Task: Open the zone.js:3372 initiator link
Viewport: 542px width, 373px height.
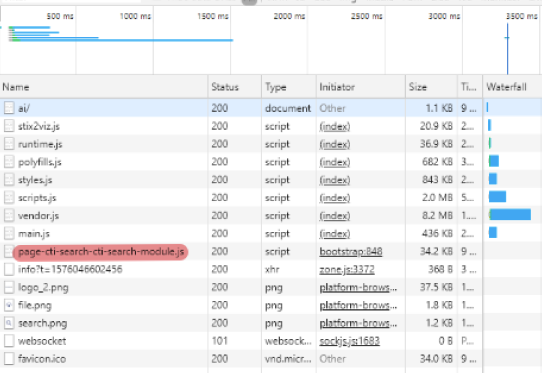Action: [347, 270]
